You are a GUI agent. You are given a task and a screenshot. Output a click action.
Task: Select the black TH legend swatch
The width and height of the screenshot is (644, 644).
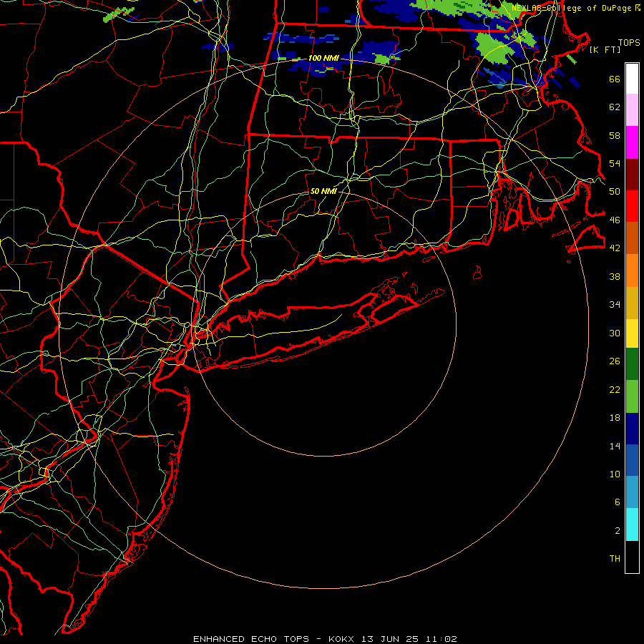[x=632, y=557]
